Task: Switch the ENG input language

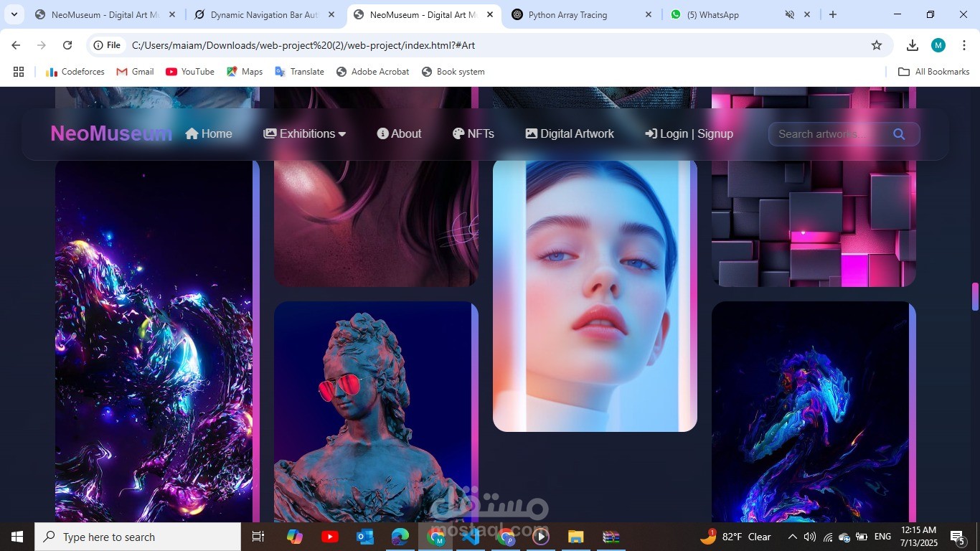Action: 882,537
